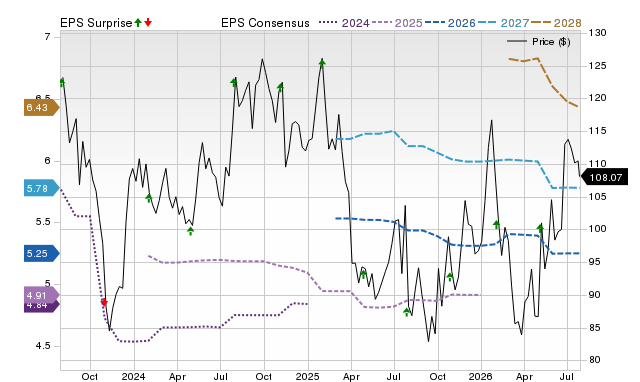Click the green surprise marker just after Oct 2025

point(450,277)
